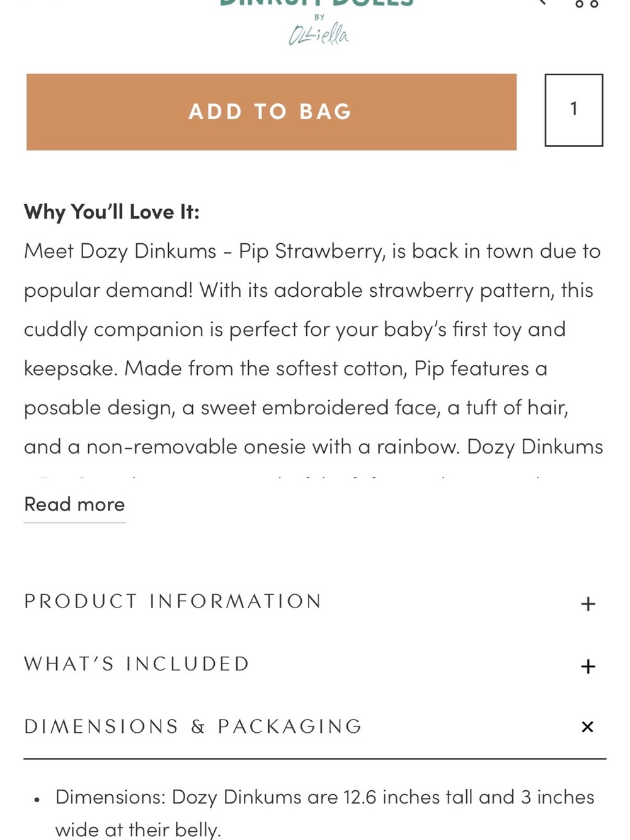Expand Product Information with its plus icon
The height and width of the screenshot is (840, 630).
588,604
